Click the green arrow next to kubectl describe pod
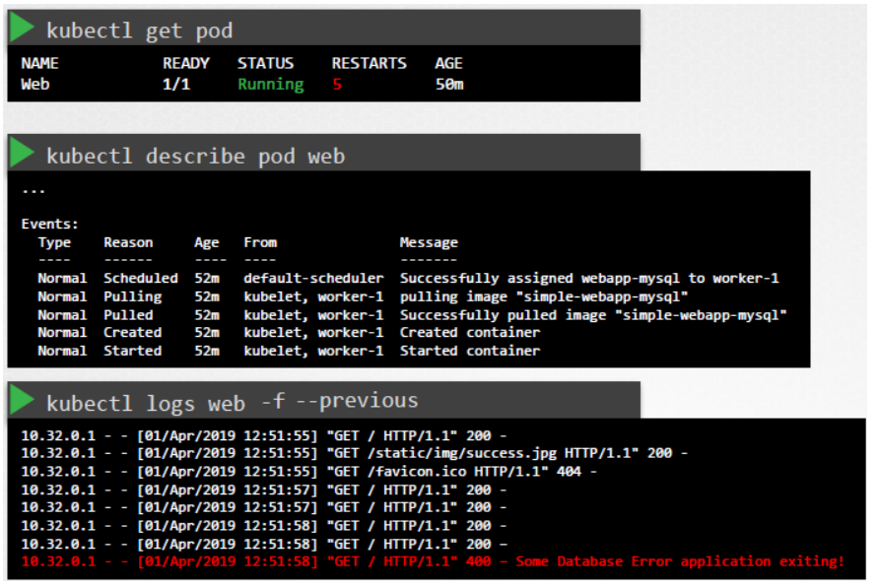879x588 pixels. 22,153
